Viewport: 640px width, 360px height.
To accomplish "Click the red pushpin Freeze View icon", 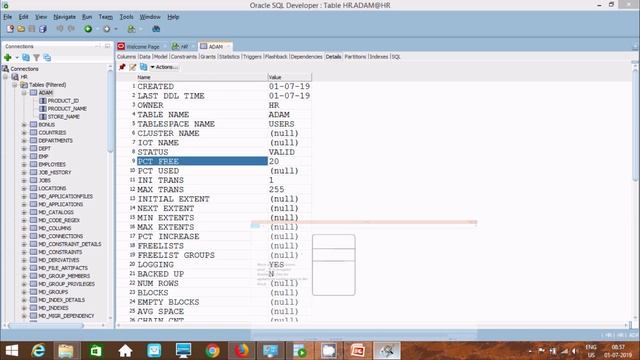I will click(122, 67).
